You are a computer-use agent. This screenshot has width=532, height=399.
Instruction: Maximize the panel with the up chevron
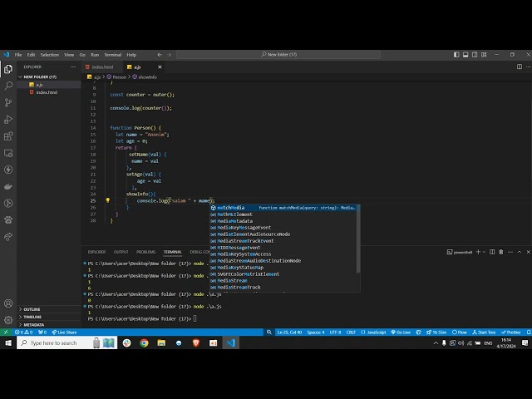(x=519, y=252)
